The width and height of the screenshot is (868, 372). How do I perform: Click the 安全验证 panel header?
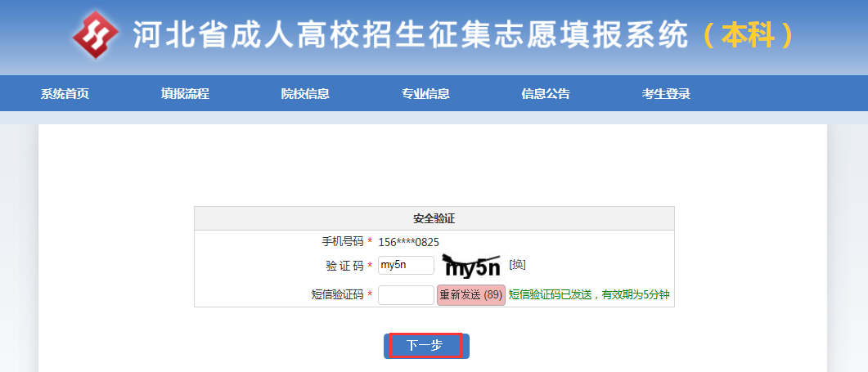[x=434, y=218]
